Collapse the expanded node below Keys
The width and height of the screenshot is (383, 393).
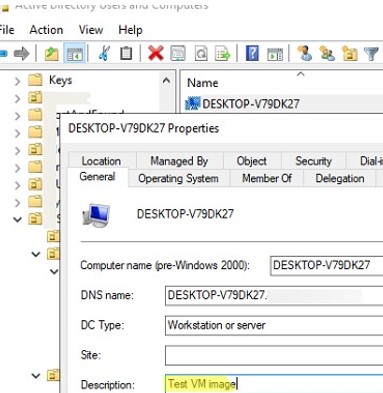[x=17, y=220]
